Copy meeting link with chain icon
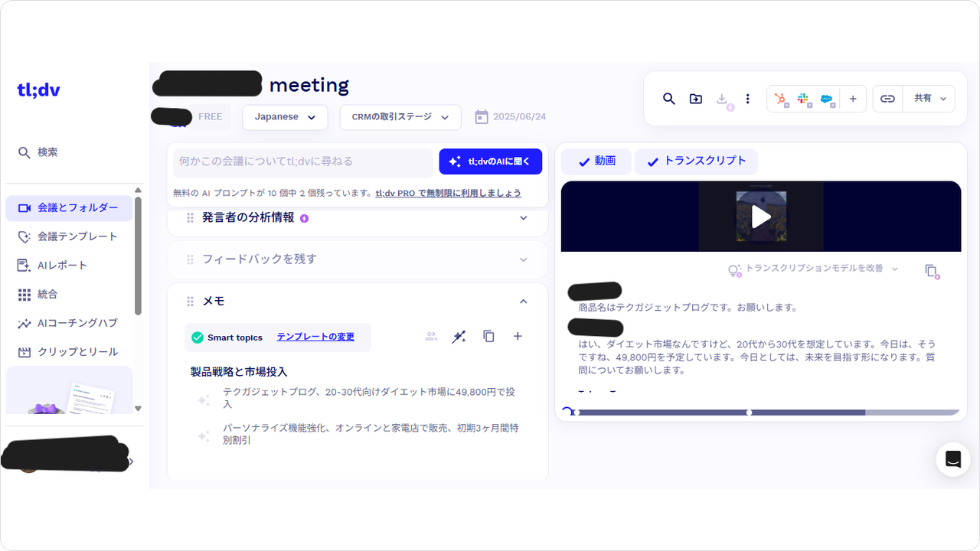This screenshot has height=551, width=980. tap(887, 99)
